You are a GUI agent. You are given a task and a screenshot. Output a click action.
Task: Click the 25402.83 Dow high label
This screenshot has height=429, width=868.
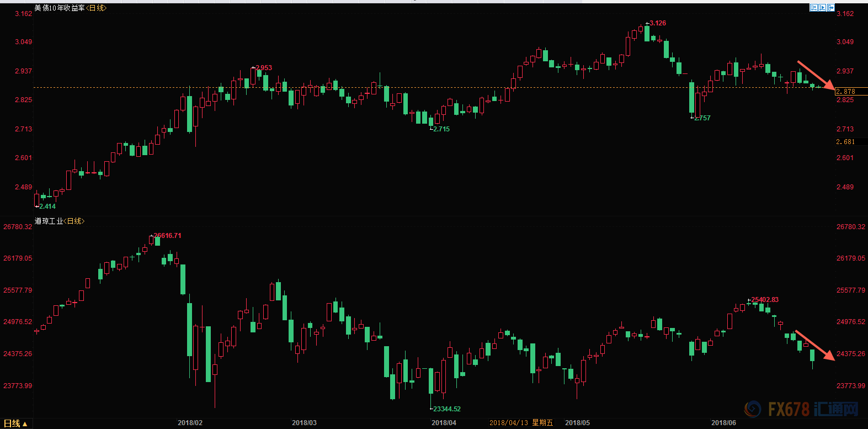[765, 300]
